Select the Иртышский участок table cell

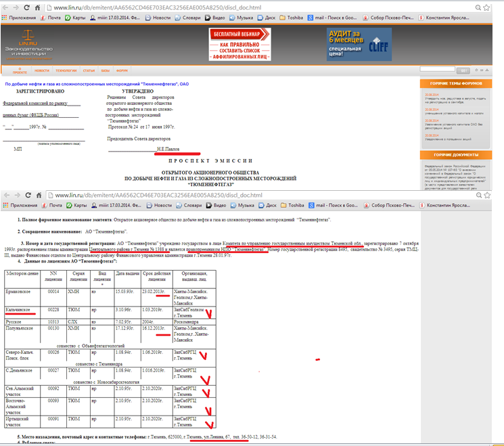click(x=22, y=422)
